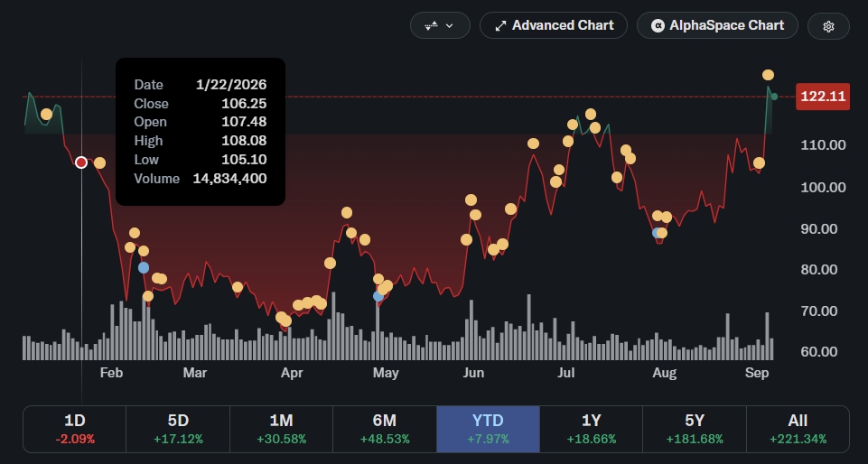Choose the 5Y period tab
Screen dimensions: 868x464
coord(695,429)
